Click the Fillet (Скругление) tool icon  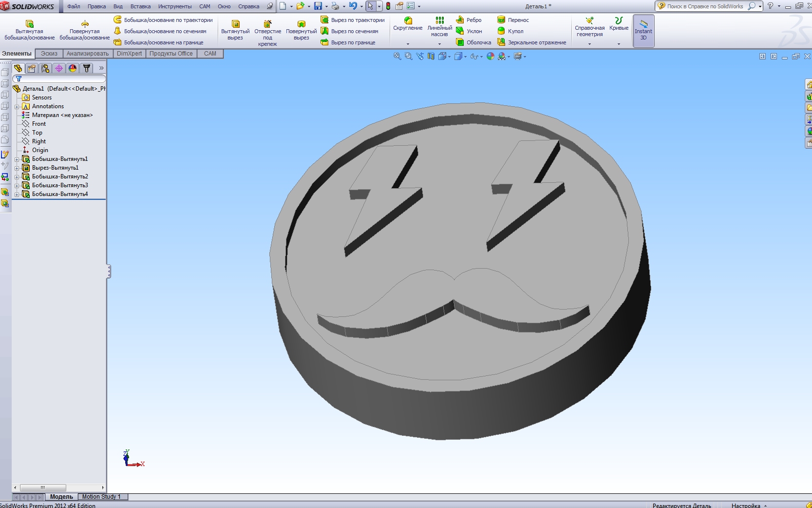(x=408, y=20)
